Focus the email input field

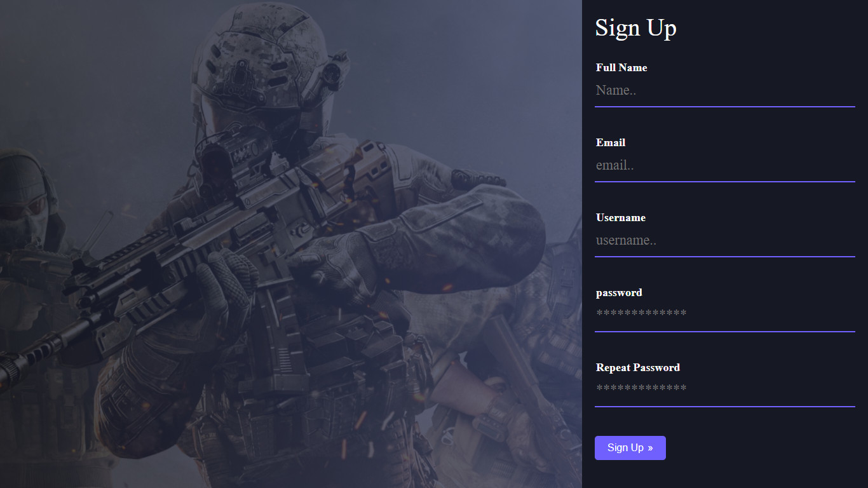pyautogui.click(x=725, y=166)
